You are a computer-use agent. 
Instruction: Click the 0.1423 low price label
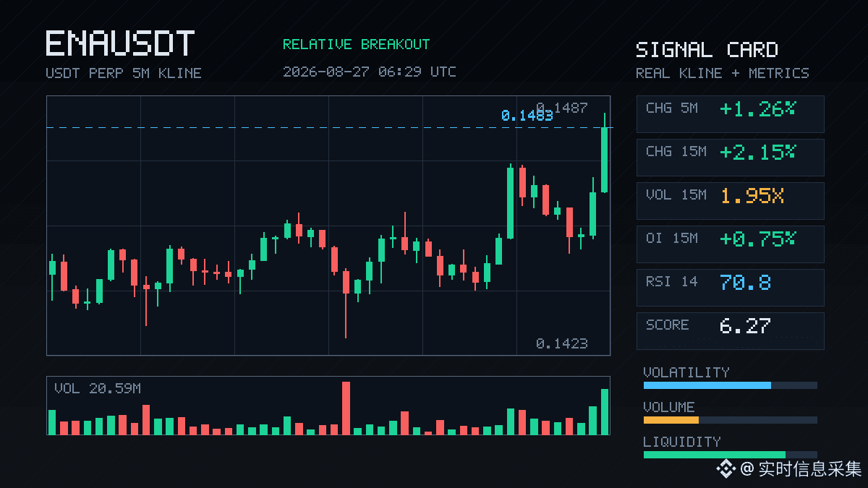pos(562,343)
